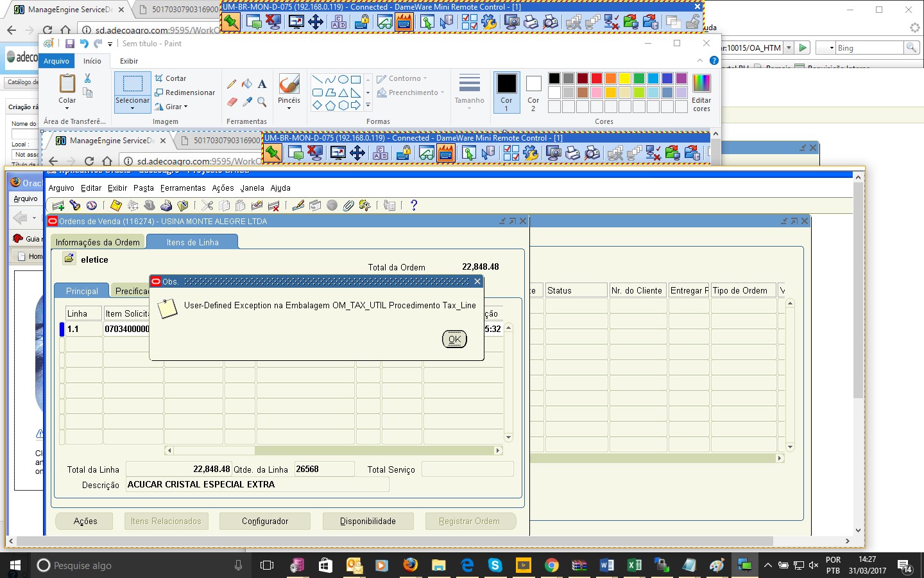Click the Qtde. da Linha field 26568
Viewport: 924px width, 578px height.
coord(324,469)
